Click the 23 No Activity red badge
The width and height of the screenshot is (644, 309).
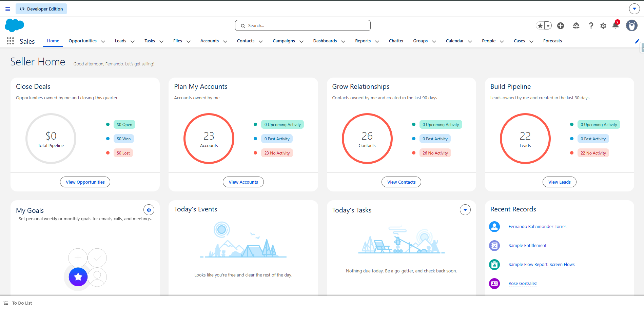tap(277, 153)
